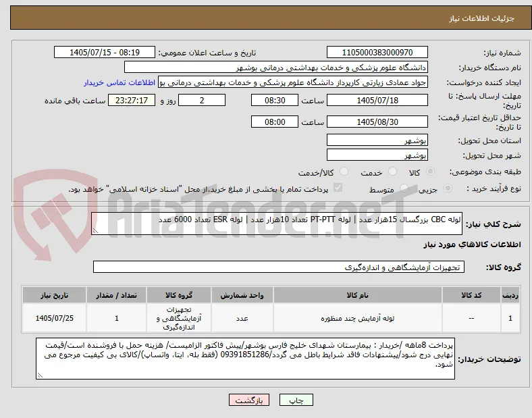Click the گروه کالا column header in table

(179, 295)
